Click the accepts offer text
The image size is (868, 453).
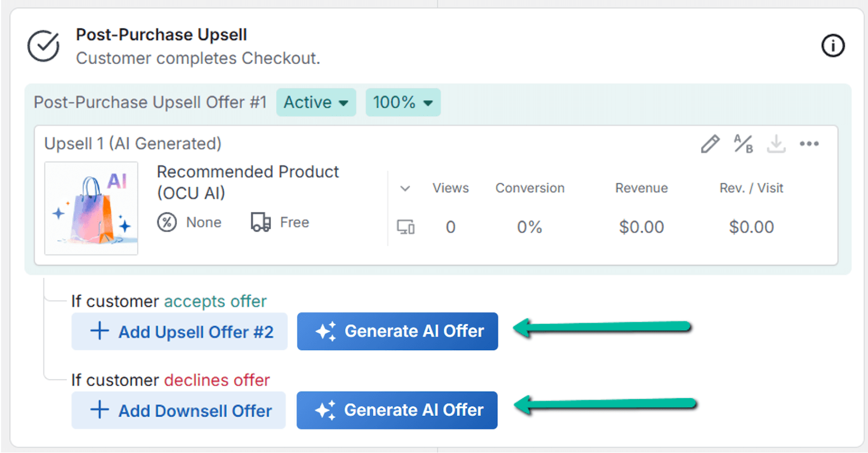[215, 302]
